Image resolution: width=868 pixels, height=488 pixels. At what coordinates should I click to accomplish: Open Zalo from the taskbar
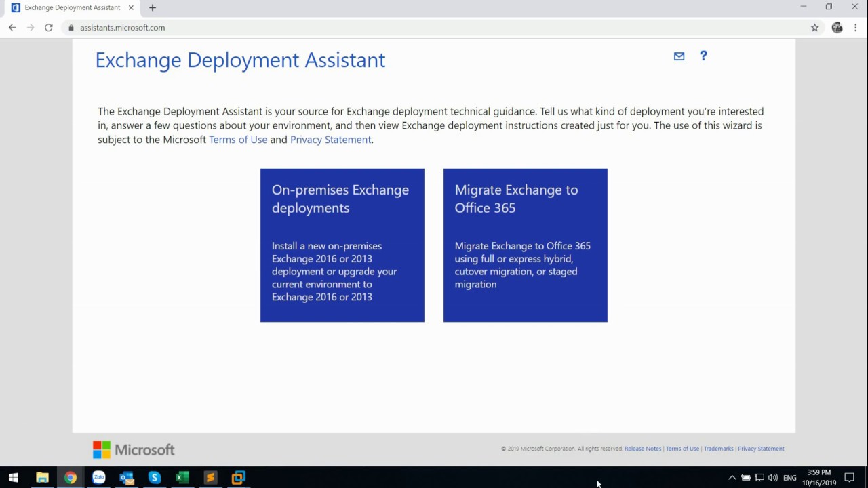click(x=99, y=477)
